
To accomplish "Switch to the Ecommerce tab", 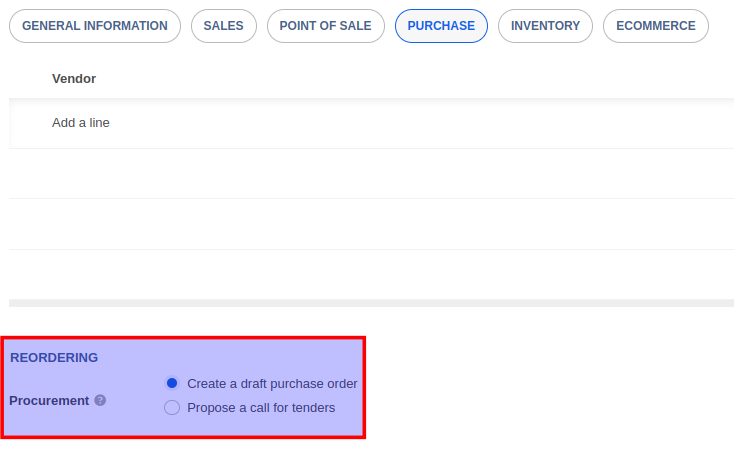I will coord(655,26).
